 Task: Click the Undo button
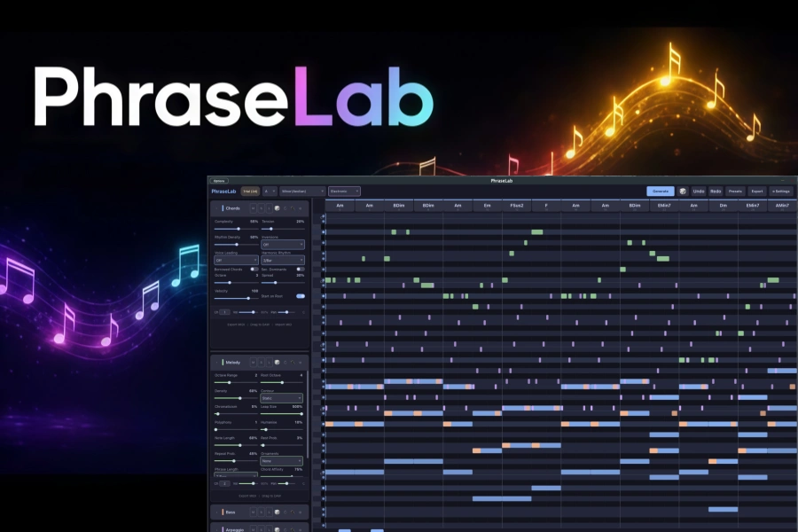coord(699,191)
